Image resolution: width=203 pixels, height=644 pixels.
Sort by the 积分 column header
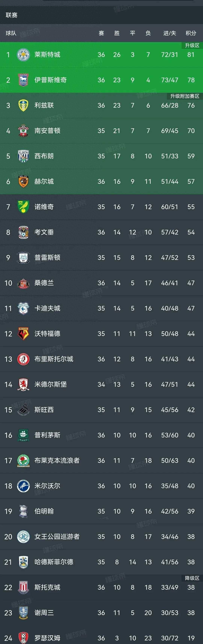(x=191, y=33)
